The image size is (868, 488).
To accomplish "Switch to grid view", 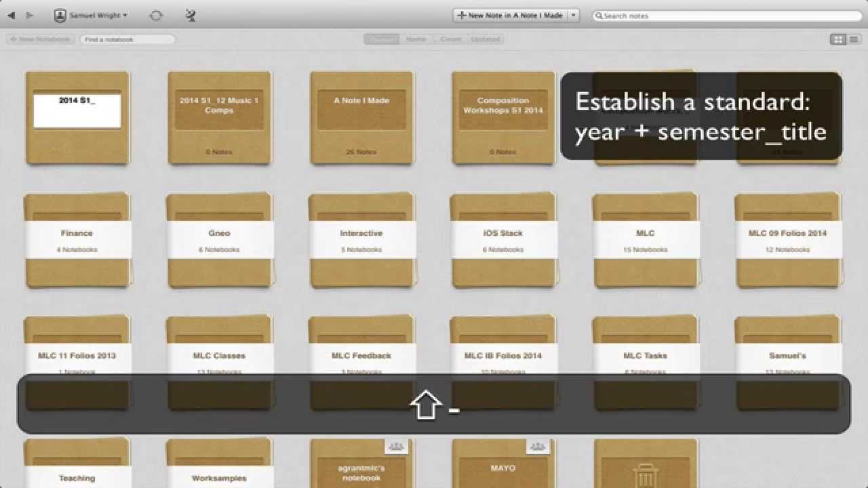I will pos(839,39).
